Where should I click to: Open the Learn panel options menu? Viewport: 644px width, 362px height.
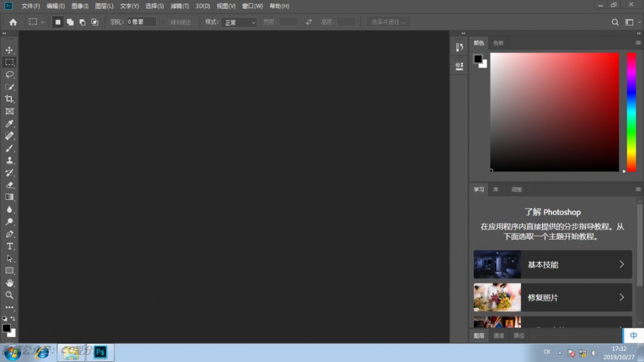point(638,190)
